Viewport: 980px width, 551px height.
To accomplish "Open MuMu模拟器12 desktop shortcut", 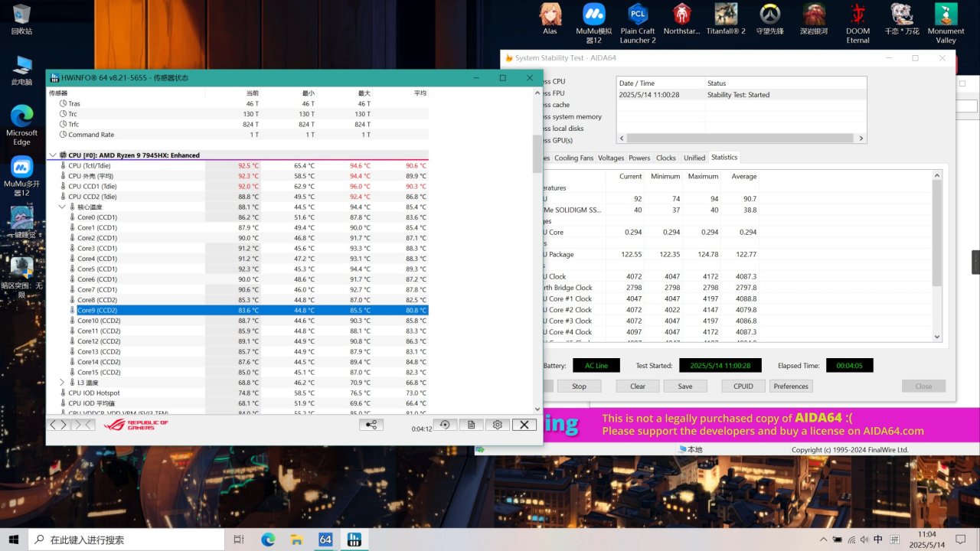I will 594,24.
